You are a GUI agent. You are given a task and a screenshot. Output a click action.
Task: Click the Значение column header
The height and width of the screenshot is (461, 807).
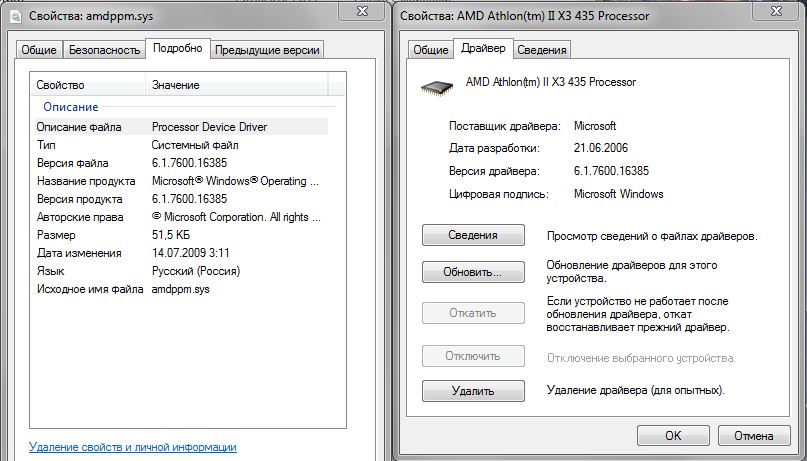(176, 85)
